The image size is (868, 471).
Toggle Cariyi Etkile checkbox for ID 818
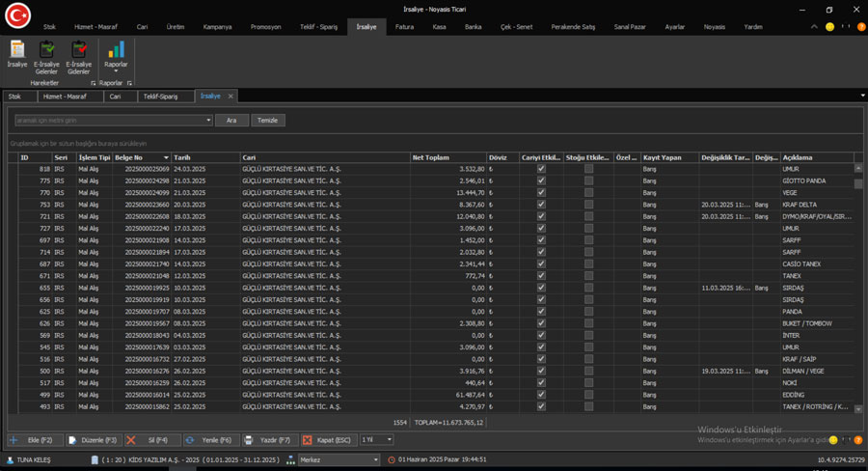click(541, 169)
